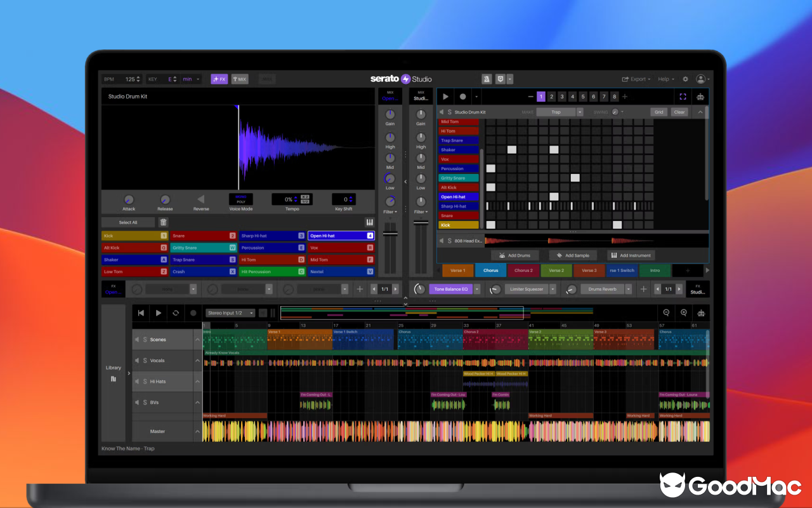Open the Serato sampler/robot drummer icon
Image resolution: width=812 pixels, height=508 pixels.
click(x=701, y=96)
